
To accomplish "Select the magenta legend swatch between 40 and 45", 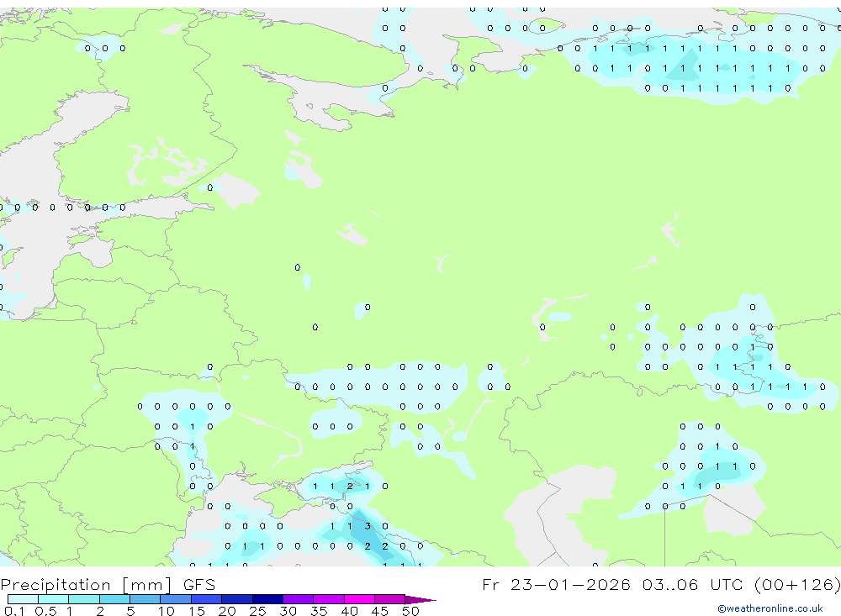I will point(359,599).
